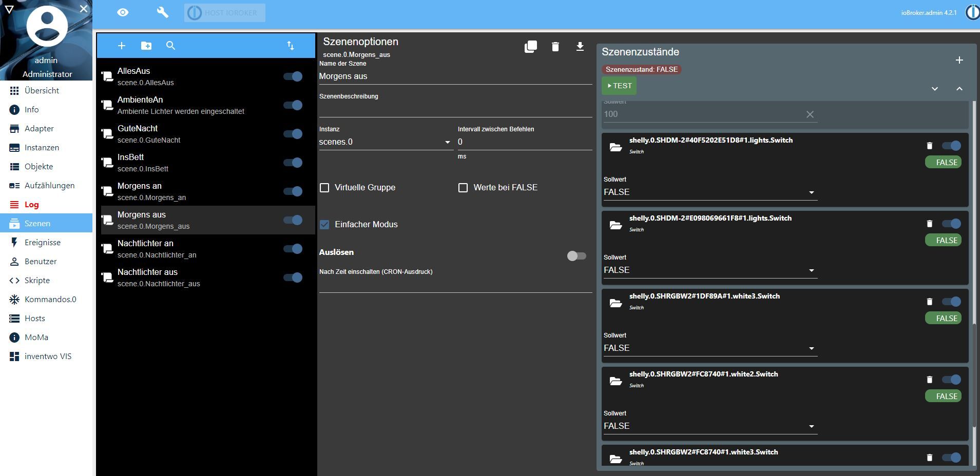Delete SHRGBW2#1DF89A white3 state trash icon
This screenshot has height=476, width=980.
pyautogui.click(x=929, y=302)
